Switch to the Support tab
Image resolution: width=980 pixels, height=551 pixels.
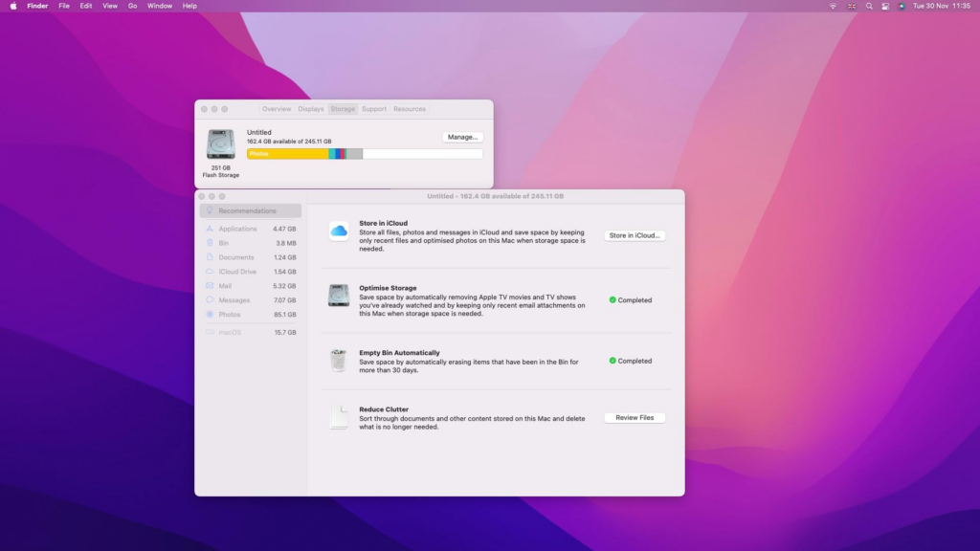(x=374, y=109)
